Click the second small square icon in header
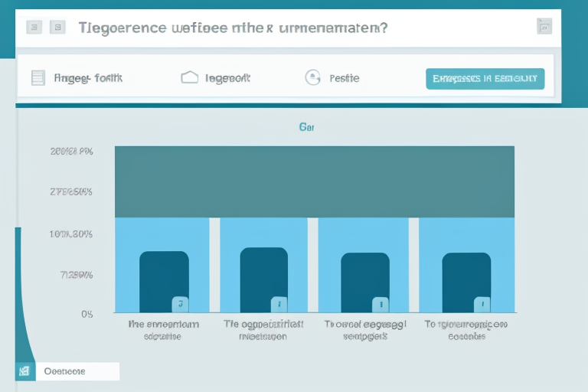 pos(57,28)
